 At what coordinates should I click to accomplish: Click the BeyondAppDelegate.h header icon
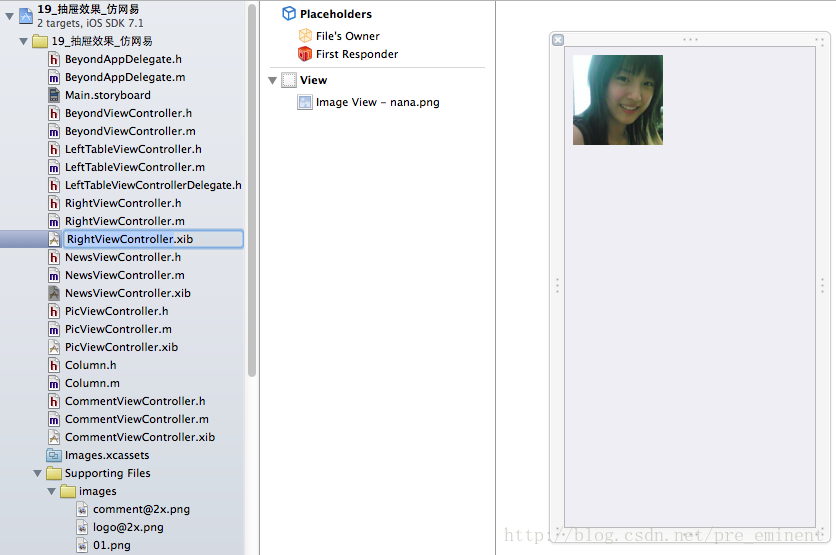click(x=54, y=59)
